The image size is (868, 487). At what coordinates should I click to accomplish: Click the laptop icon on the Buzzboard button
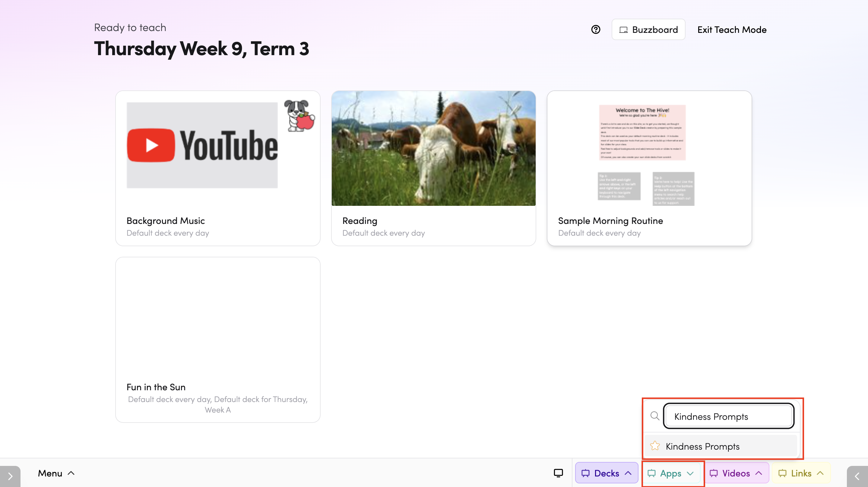(623, 30)
